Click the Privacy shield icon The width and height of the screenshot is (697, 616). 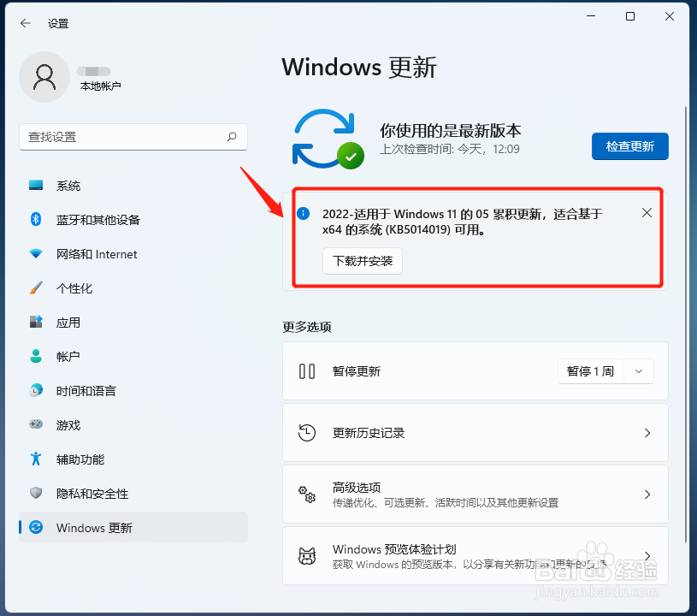[36, 493]
